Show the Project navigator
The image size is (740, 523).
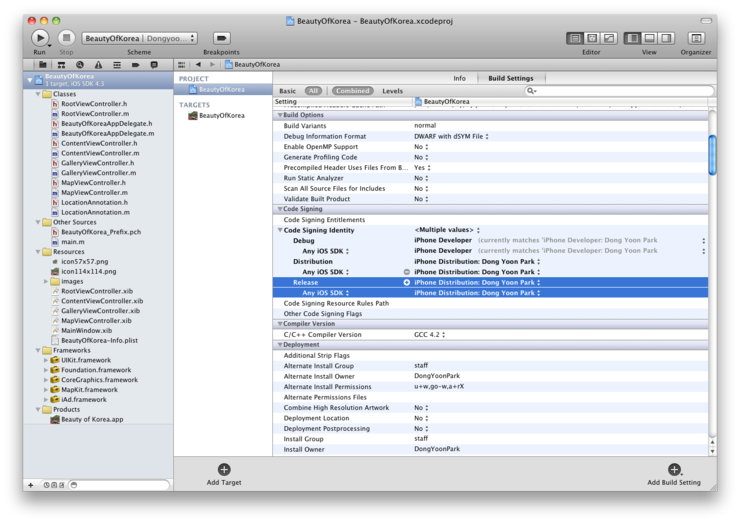tap(42, 65)
